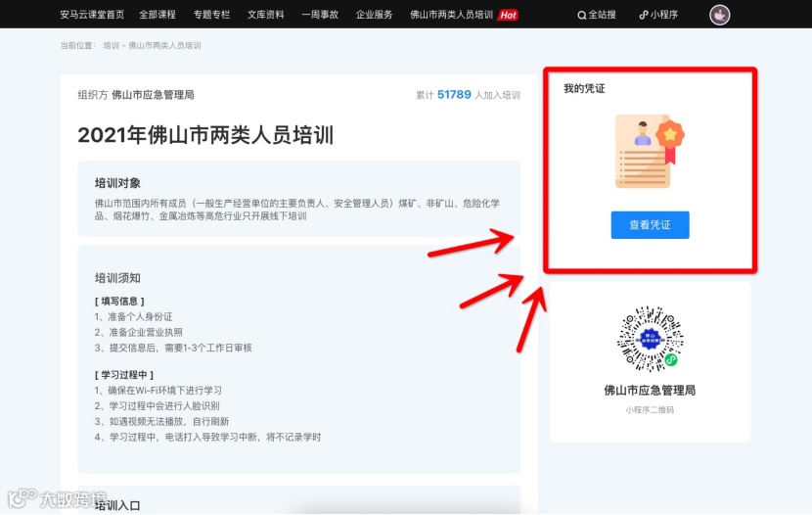This screenshot has height=515, width=812.
Task: Click the 如遇视频无法播放 tip line
Action: pos(161,421)
